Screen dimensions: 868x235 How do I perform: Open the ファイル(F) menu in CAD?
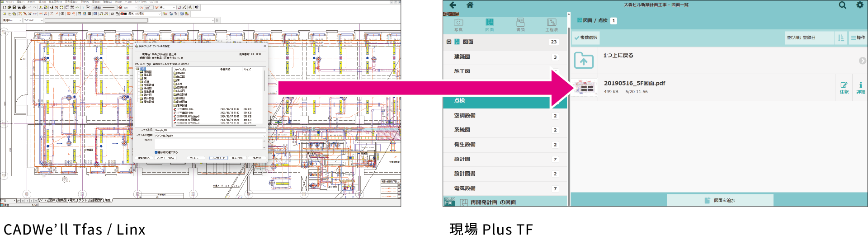(x=9, y=2)
